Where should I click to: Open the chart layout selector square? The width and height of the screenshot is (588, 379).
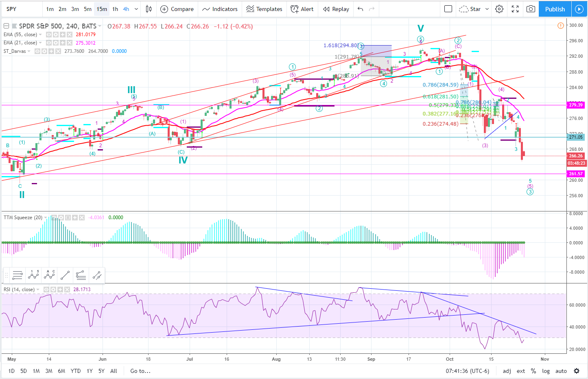click(448, 9)
